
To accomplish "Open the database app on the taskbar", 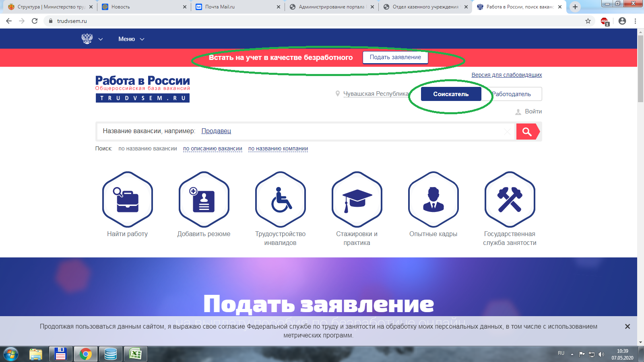I will [110, 354].
